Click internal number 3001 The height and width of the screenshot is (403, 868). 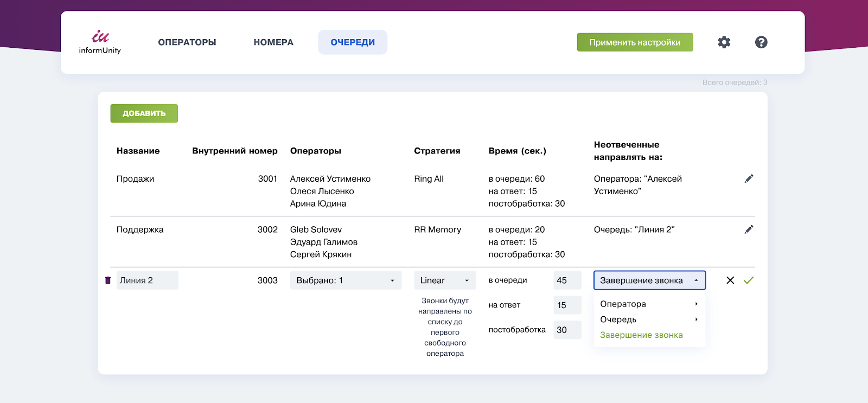coord(267,179)
